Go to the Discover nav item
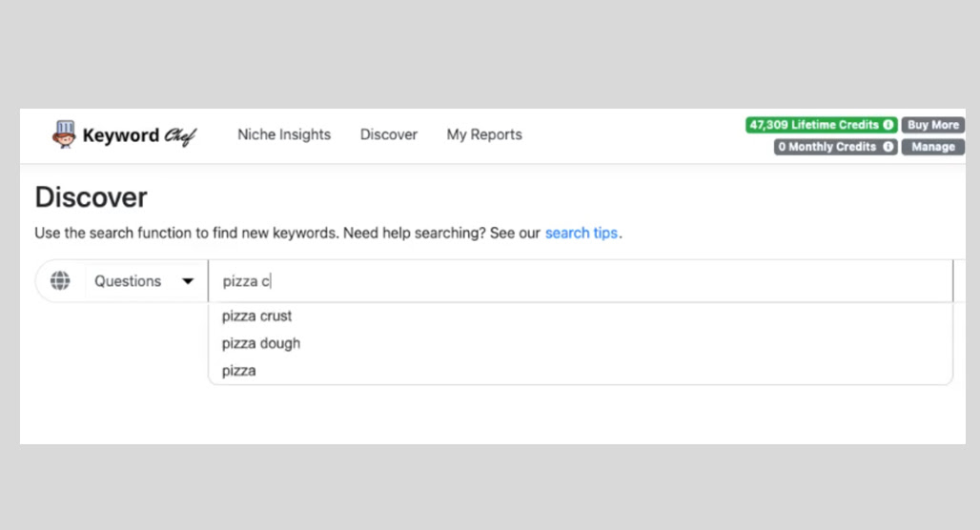 [388, 134]
